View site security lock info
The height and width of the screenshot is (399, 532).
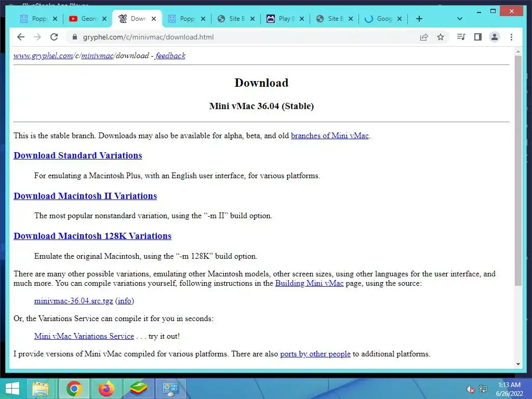pos(75,37)
